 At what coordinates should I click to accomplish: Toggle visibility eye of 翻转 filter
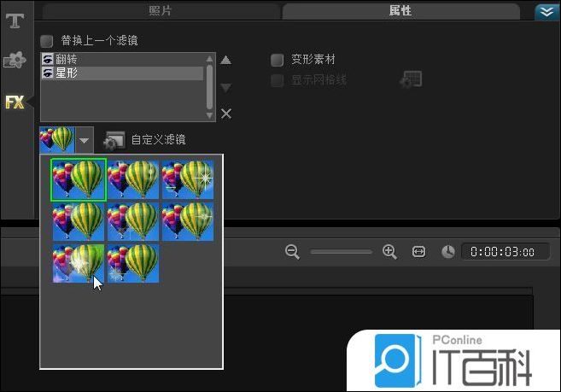[x=48, y=59]
